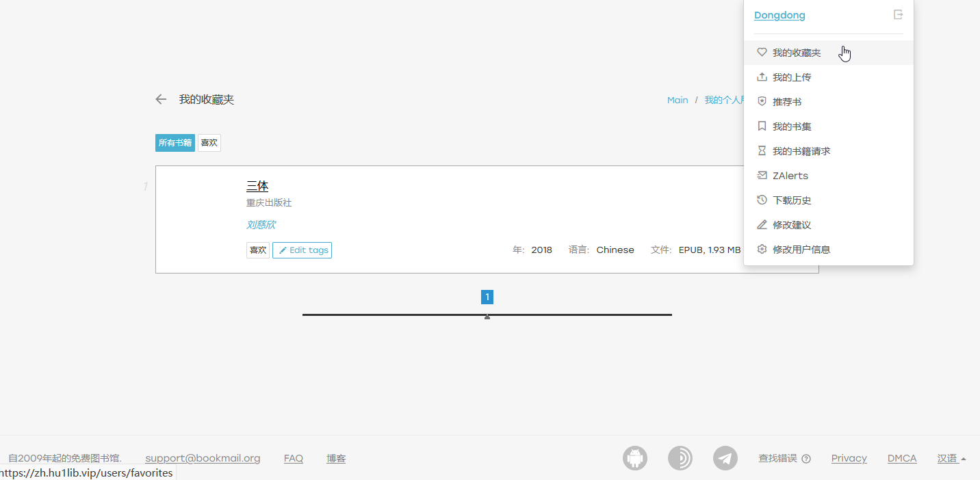Click the logout icon beside Dongdong
The height and width of the screenshot is (480, 980).
pyautogui.click(x=898, y=15)
